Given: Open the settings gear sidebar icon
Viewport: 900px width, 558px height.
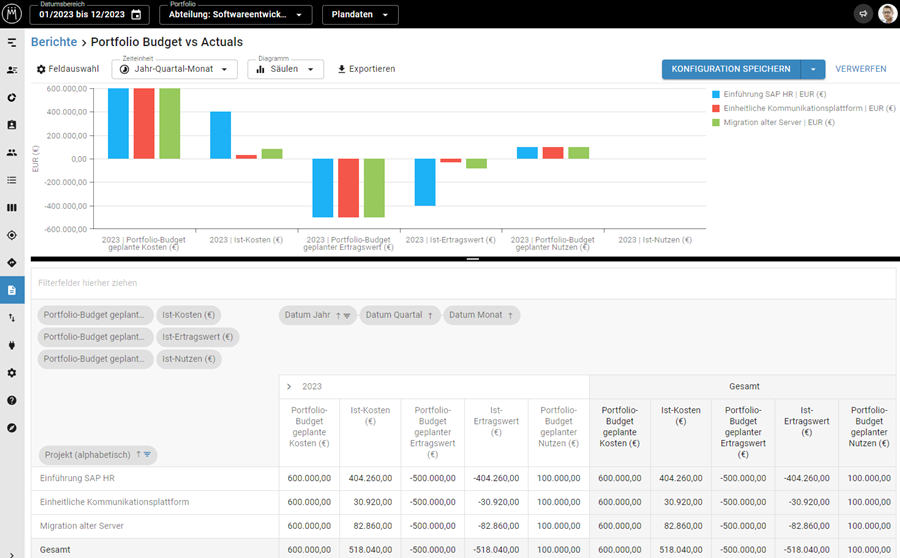Looking at the screenshot, I should (11, 373).
